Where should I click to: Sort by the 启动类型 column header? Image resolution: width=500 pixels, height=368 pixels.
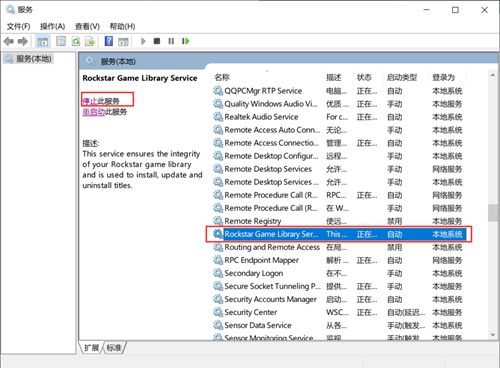402,77
